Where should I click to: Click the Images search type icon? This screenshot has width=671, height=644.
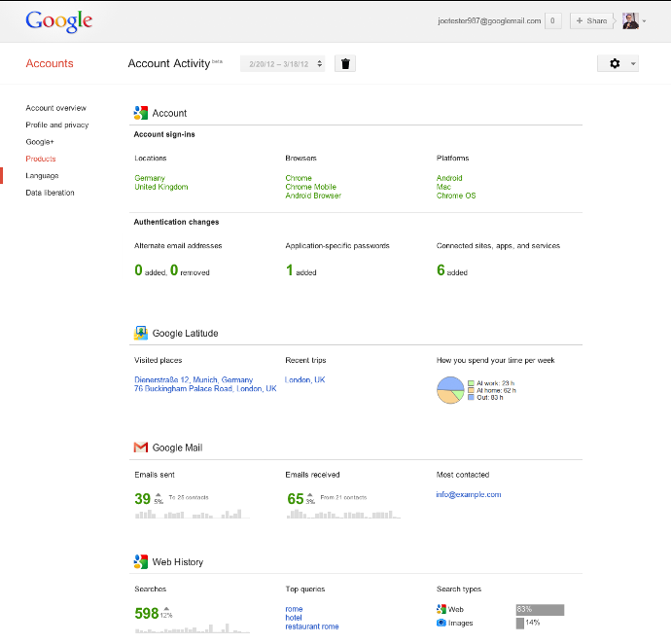pos(441,622)
